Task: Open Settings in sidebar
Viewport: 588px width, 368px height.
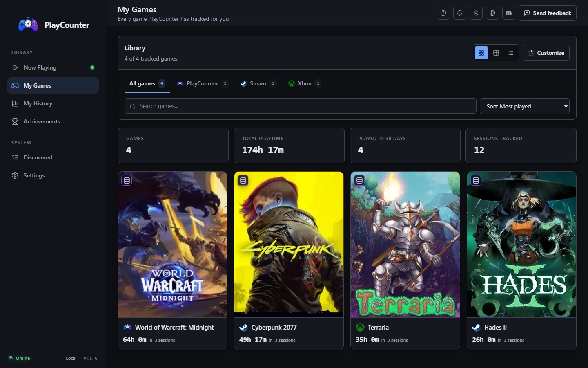Action: [53, 175]
